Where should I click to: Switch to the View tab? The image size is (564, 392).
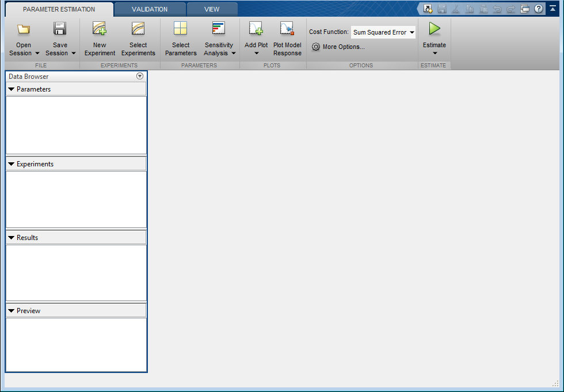(x=212, y=9)
